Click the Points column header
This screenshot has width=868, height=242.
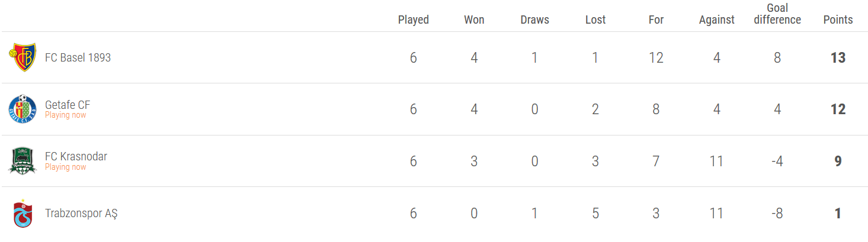tap(838, 20)
